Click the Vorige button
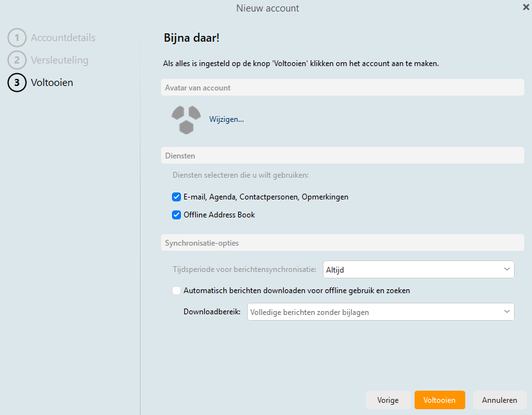 pos(388,400)
